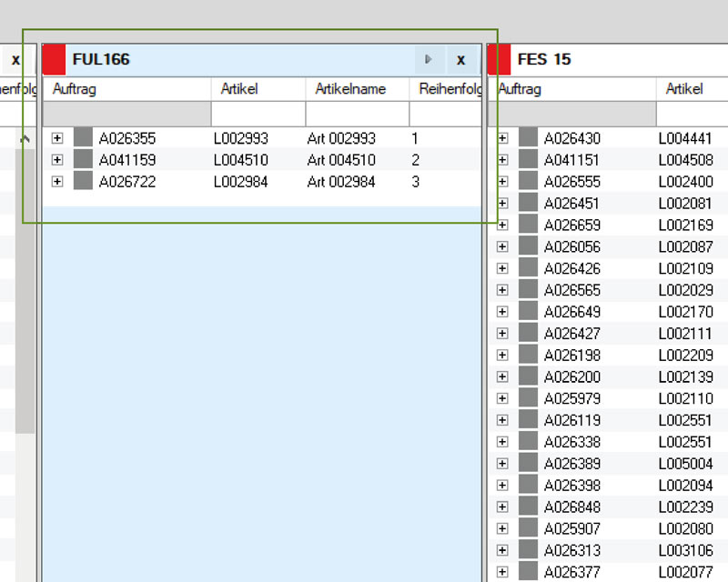Click the red status square beside FES 15

click(499, 60)
